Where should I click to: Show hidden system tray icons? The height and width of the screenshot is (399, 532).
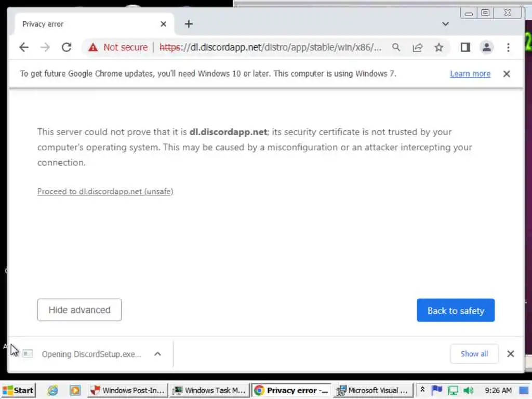[x=422, y=390]
